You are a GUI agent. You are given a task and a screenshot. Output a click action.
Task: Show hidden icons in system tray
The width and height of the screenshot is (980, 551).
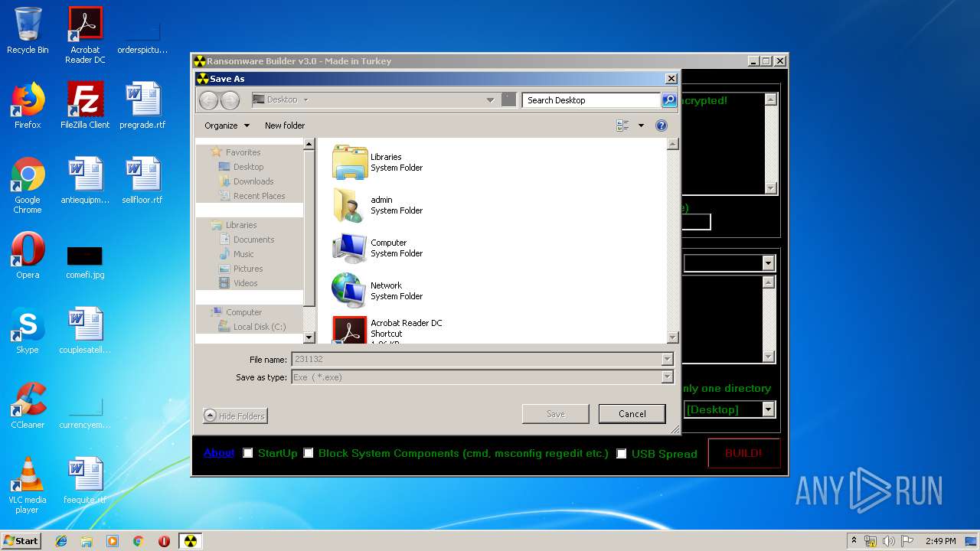pos(854,541)
